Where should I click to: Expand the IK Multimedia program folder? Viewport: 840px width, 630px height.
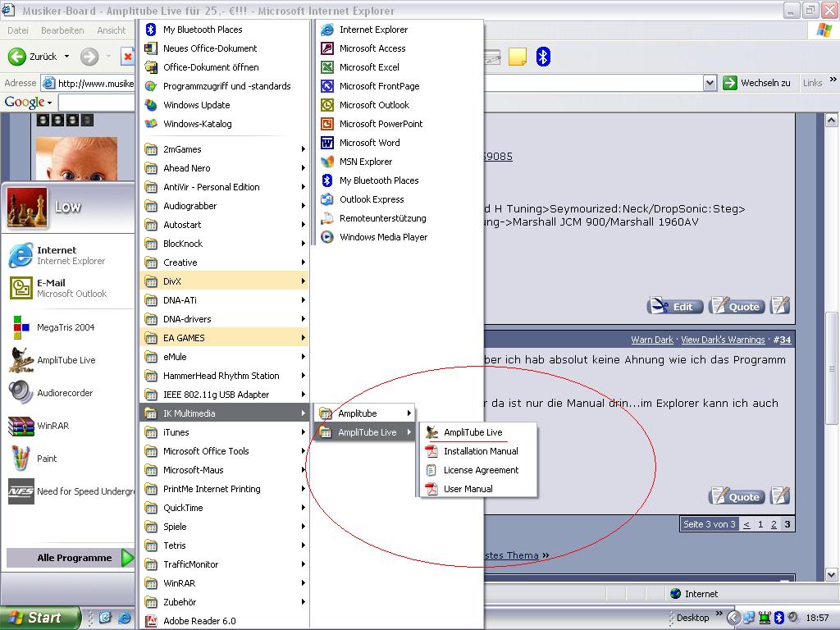225,413
